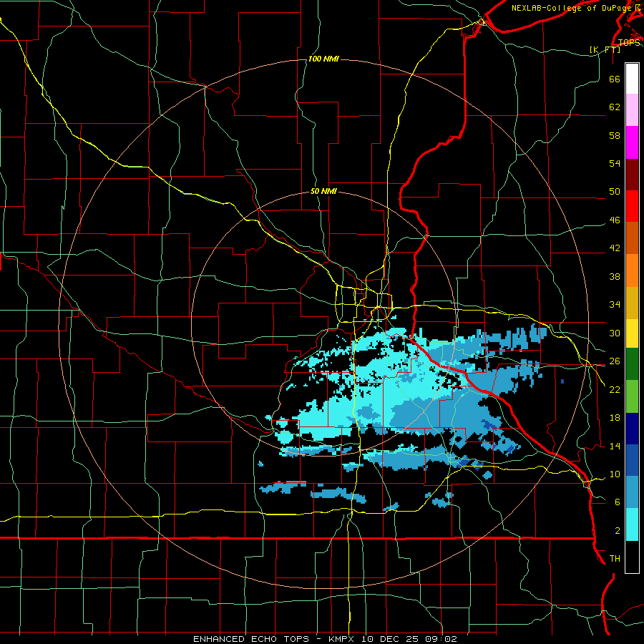Click the light orange legend swatch
This screenshot has width=644, height=644.
(632, 270)
